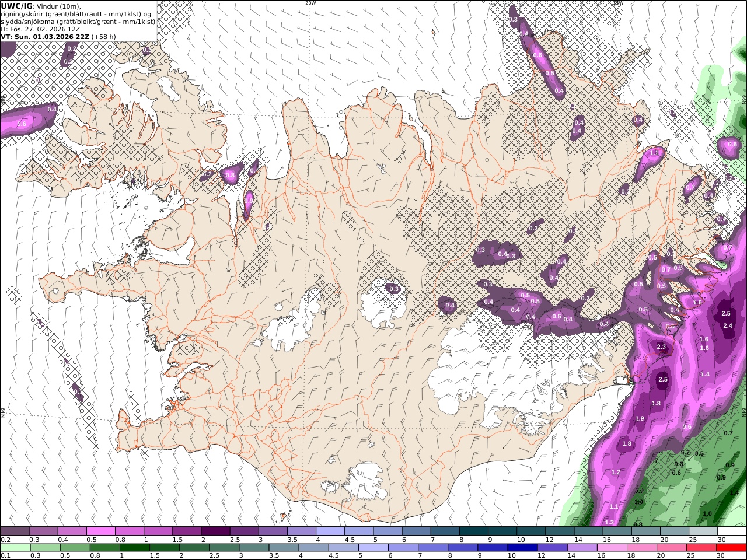The width and height of the screenshot is (747, 560).
Task: Pick upper legend swatch between 4 and 4.5
Action: pyautogui.click(x=330, y=531)
